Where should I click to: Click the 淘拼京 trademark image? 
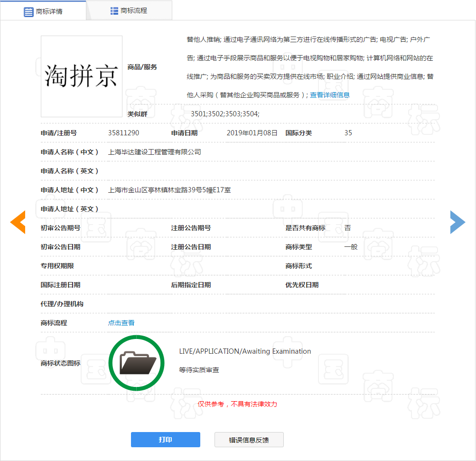(x=82, y=76)
